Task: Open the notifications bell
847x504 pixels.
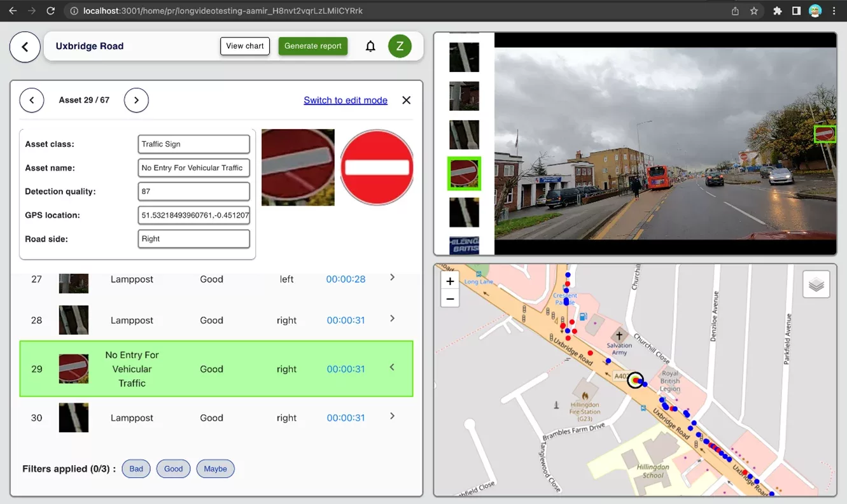Action: [370, 46]
